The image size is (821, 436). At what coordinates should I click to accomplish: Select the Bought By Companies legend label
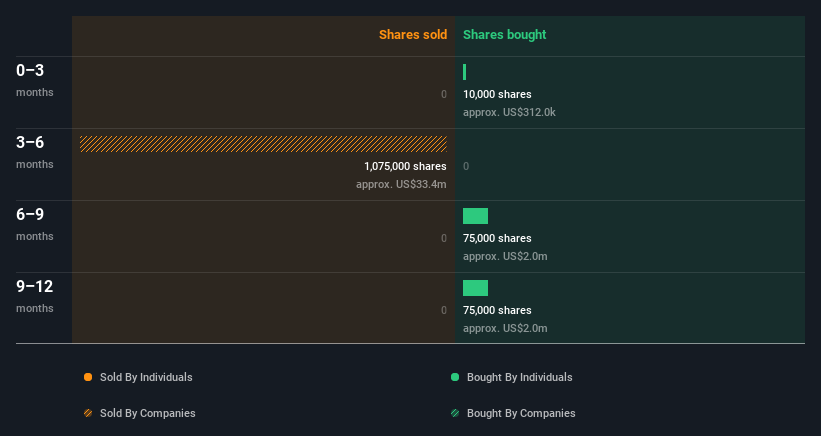[x=521, y=413]
